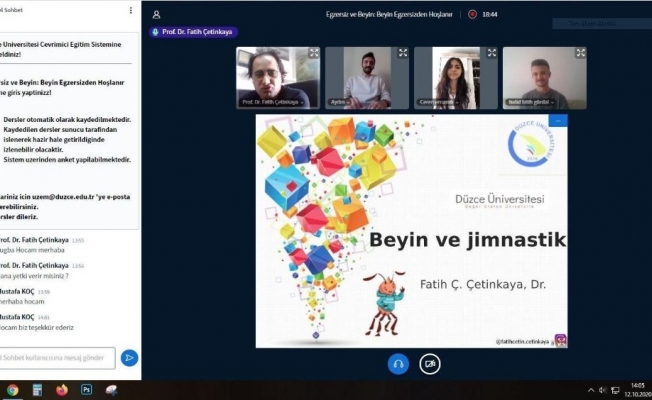Click the chat message input field
Image resolution: width=652 pixels, height=400 pixels.
click(x=58, y=358)
